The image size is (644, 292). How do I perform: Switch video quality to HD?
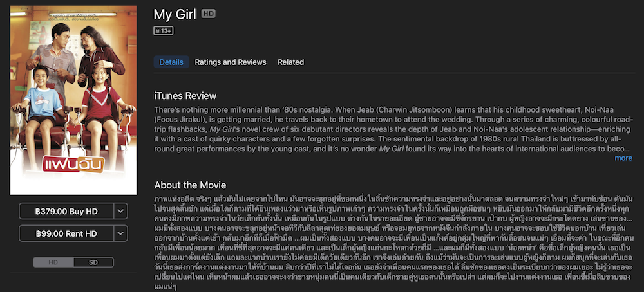click(53, 262)
